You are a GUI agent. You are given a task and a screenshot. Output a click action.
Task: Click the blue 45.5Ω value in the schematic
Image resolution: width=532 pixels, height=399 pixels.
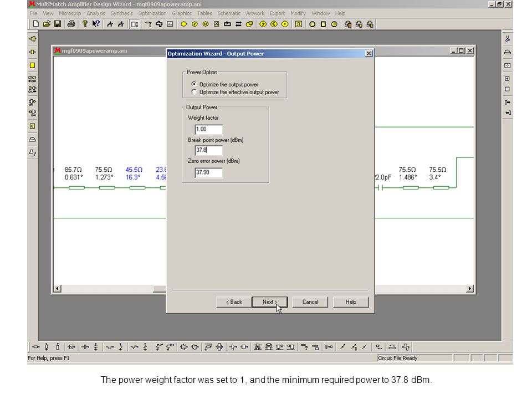tap(134, 170)
